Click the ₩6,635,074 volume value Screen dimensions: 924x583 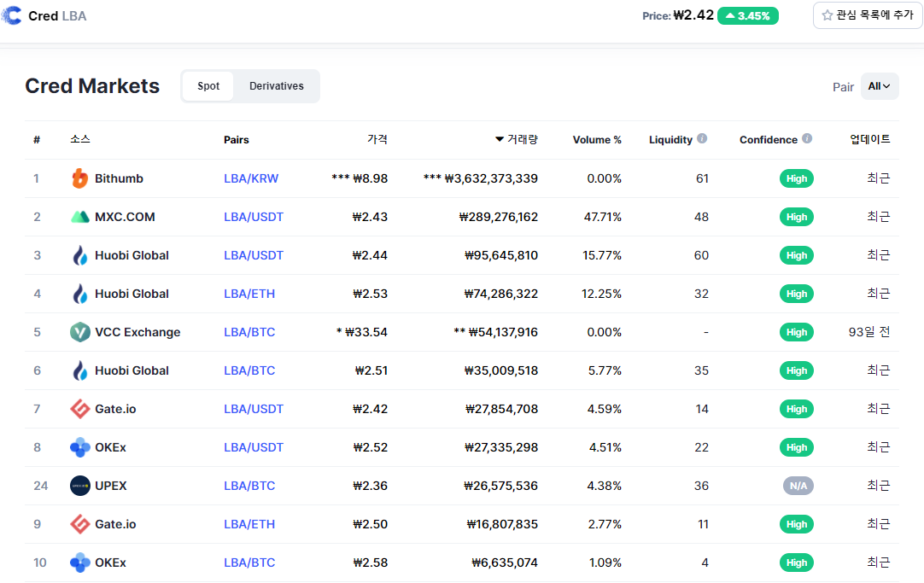click(x=505, y=563)
